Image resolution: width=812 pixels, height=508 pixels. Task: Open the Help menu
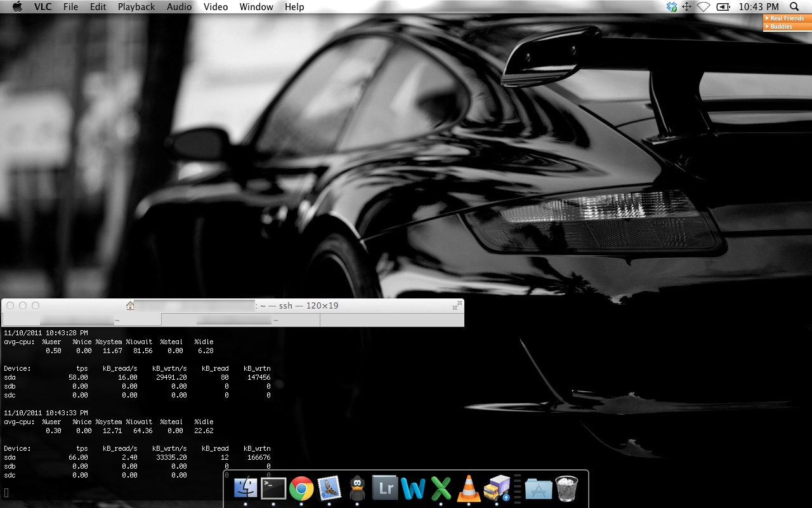tap(294, 7)
